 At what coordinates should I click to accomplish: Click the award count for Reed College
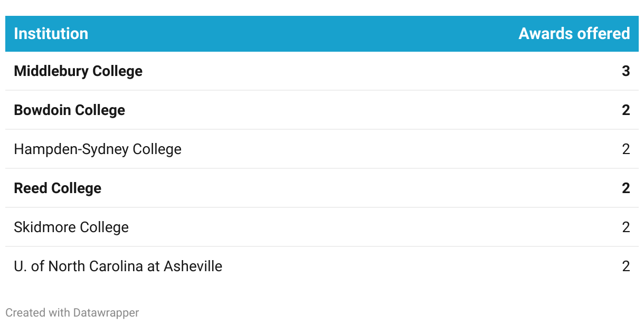(x=626, y=188)
